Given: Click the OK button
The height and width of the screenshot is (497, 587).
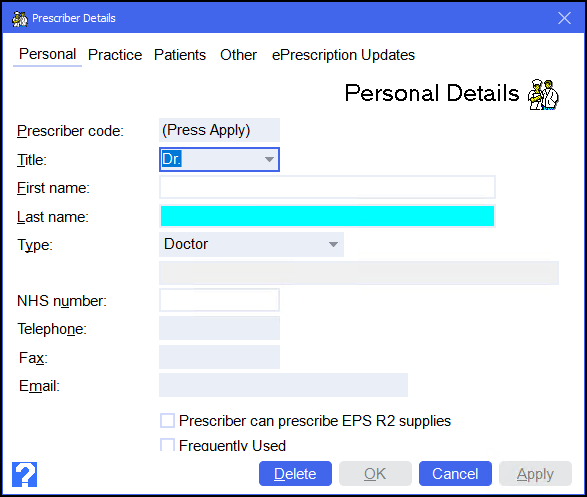Looking at the screenshot, I should (x=375, y=474).
